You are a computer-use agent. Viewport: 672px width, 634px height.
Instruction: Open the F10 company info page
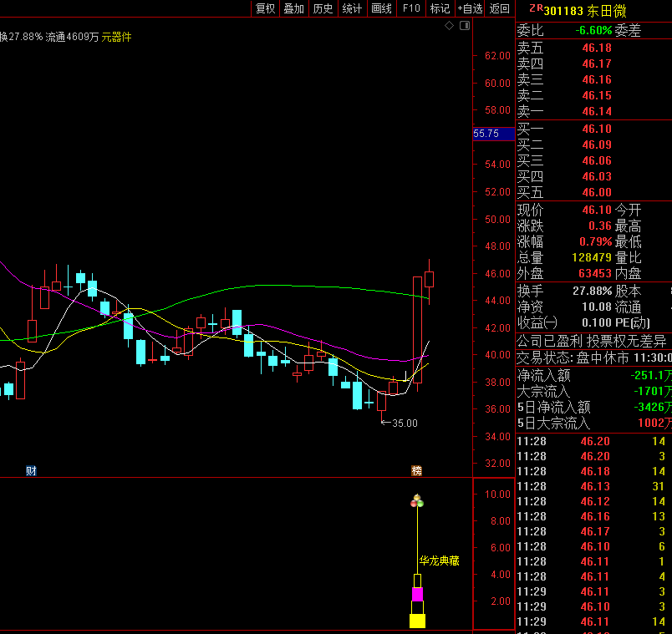click(411, 8)
